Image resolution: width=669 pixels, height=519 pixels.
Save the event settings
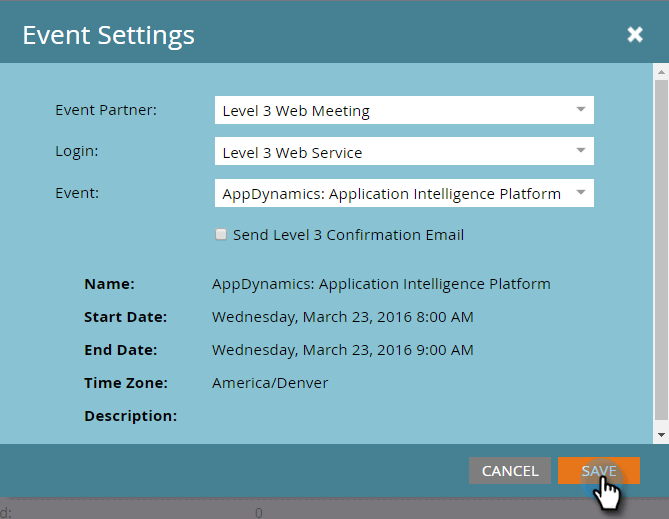tap(598, 470)
